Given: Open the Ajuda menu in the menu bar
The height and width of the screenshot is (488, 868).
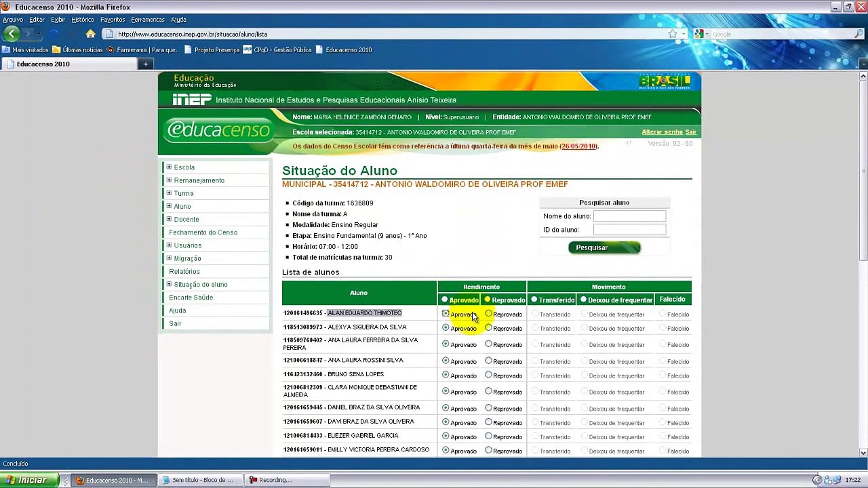Looking at the screenshot, I should [x=178, y=20].
